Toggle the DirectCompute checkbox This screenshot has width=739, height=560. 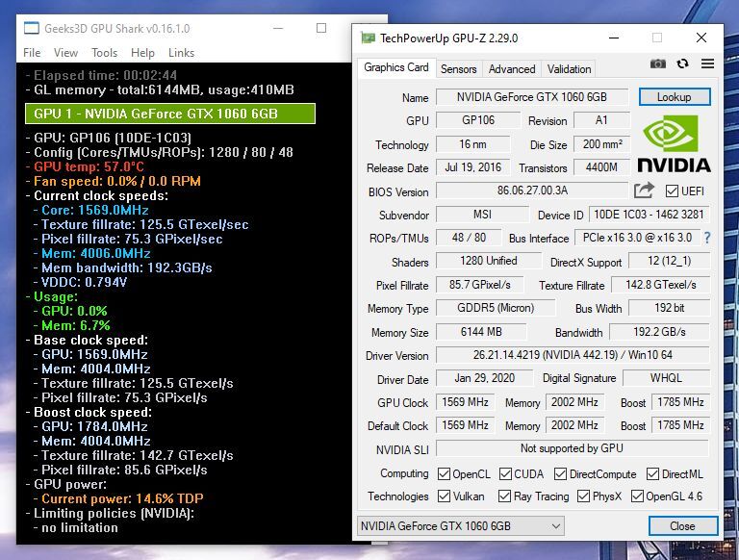point(560,473)
